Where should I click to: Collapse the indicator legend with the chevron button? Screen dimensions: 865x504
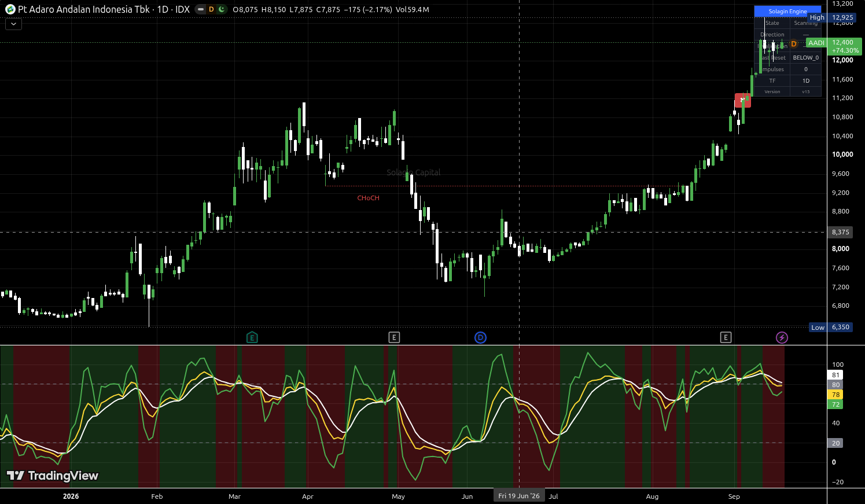click(13, 24)
